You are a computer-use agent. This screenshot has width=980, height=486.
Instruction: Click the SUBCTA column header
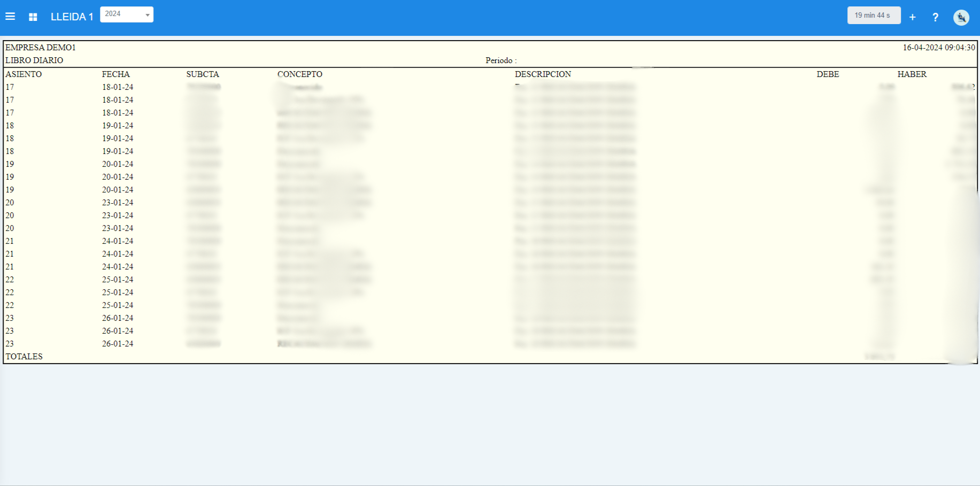pos(203,74)
